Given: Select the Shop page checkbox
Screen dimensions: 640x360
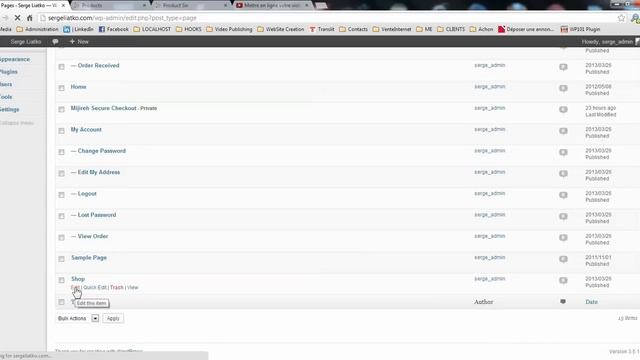Looking at the screenshot, I should pyautogui.click(x=61, y=280).
